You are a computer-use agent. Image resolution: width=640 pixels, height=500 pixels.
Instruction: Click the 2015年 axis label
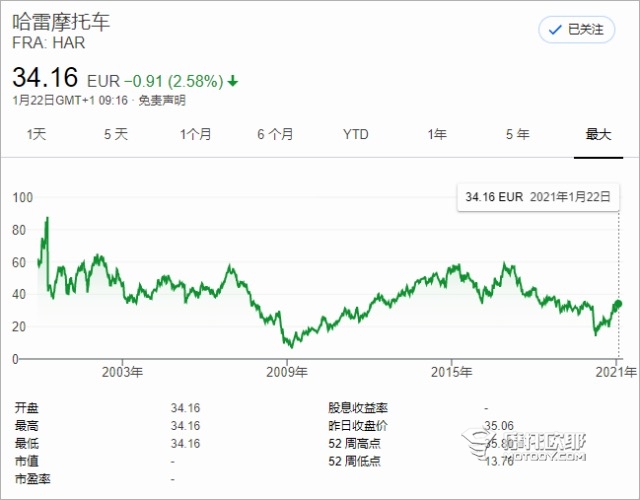451,372
